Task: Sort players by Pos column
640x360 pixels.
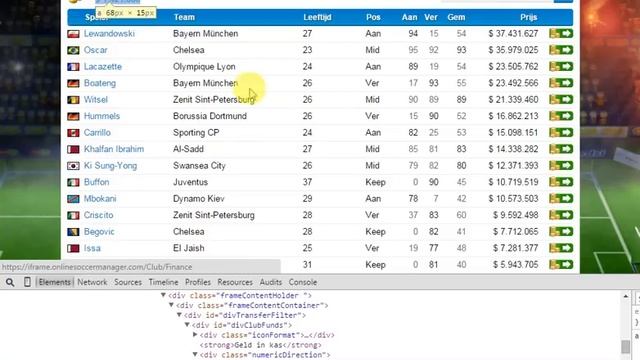Action: pos(373,17)
